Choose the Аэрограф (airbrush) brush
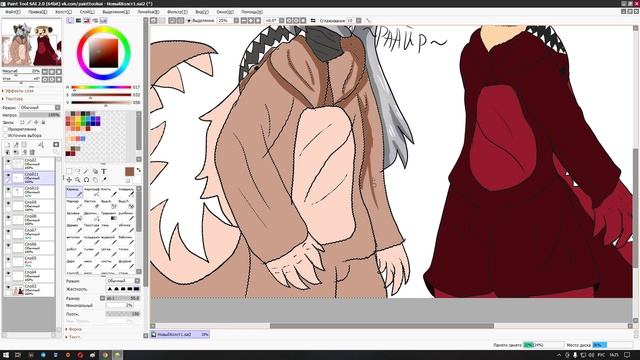Viewport: 640px width, 360px height. click(91, 192)
